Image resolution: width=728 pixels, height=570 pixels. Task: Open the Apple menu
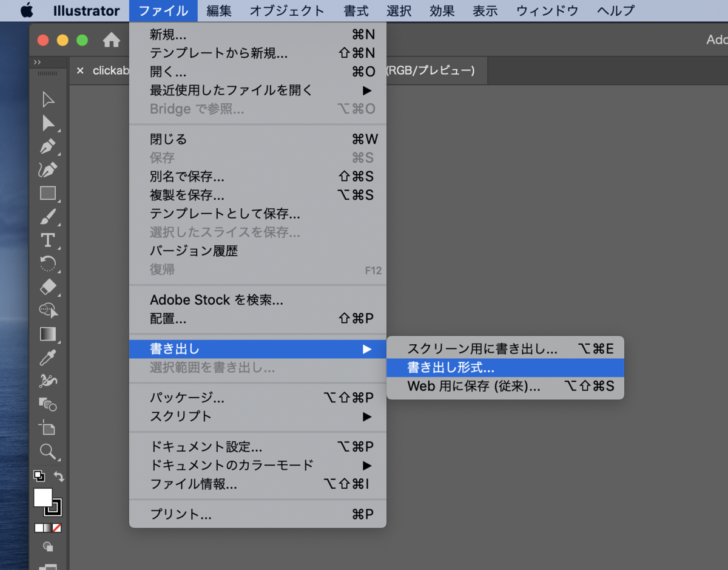point(26,10)
